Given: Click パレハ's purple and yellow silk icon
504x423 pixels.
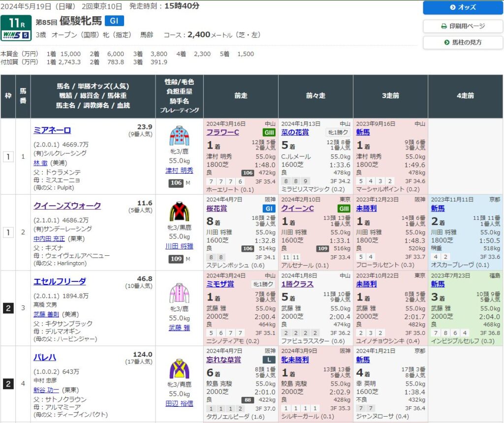Looking at the screenshot, I should tap(179, 368).
